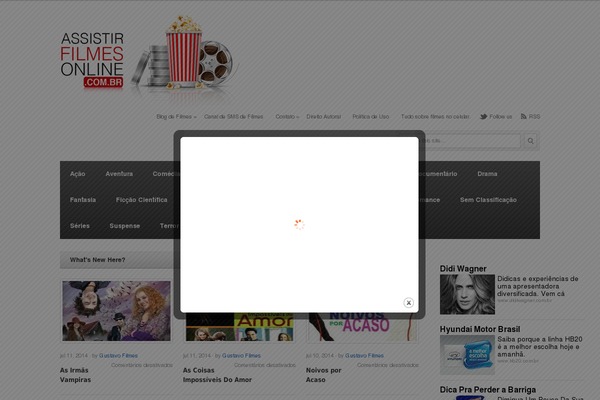Open the Noivos por Acaso poster thumbnail

pyautogui.click(x=362, y=327)
